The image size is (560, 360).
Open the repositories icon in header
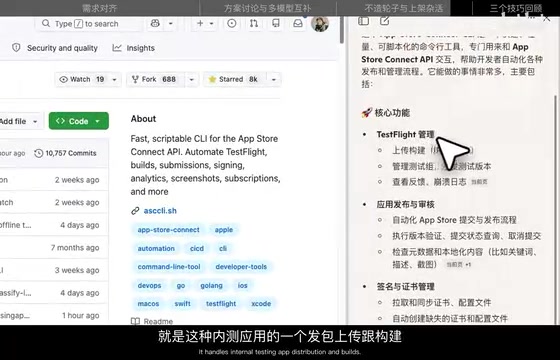point(276,24)
